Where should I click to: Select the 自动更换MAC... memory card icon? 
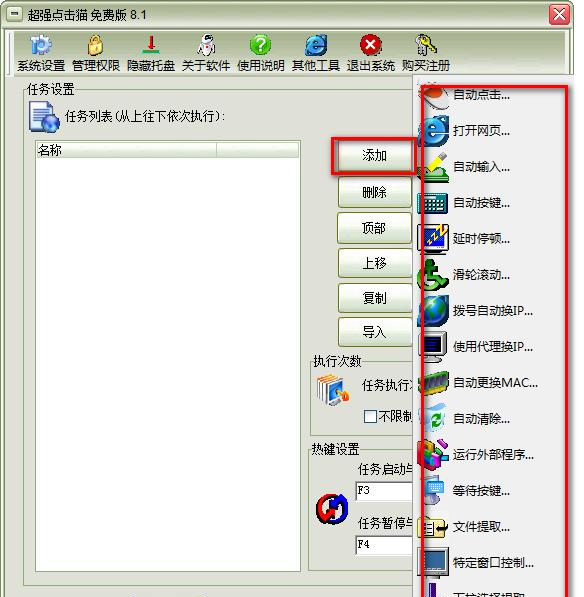click(x=433, y=383)
